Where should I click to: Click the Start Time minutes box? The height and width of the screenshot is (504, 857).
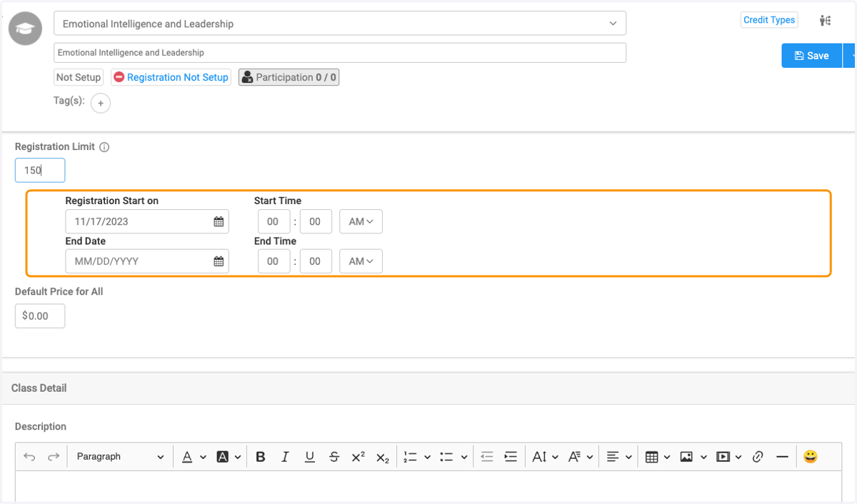pos(316,221)
